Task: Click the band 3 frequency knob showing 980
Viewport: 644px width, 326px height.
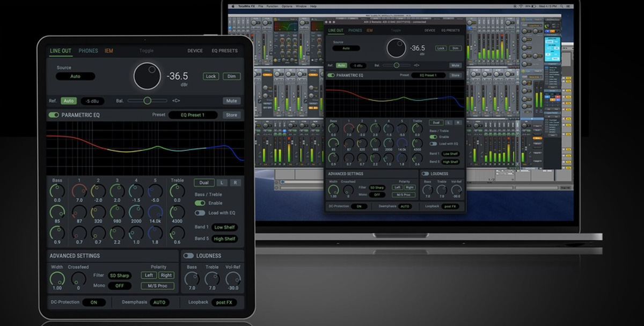Action: pyautogui.click(x=118, y=212)
